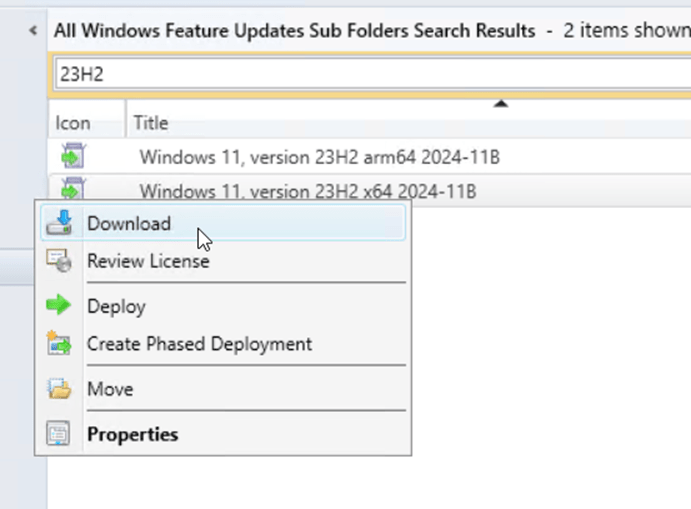This screenshot has height=509, width=691.
Task: Select Windows 11 23H2 arm64 2024-11B row
Action: pyautogui.click(x=320, y=156)
